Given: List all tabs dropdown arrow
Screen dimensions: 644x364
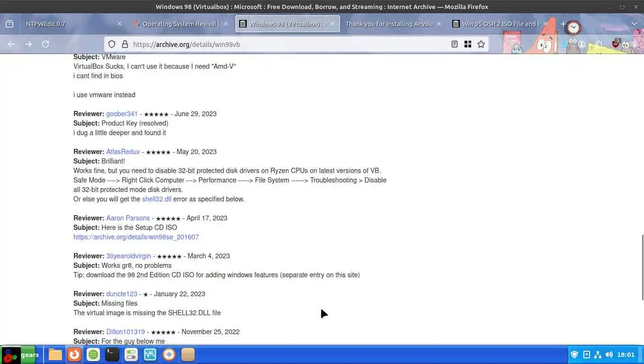Looking at the screenshot, I should 635,24.
